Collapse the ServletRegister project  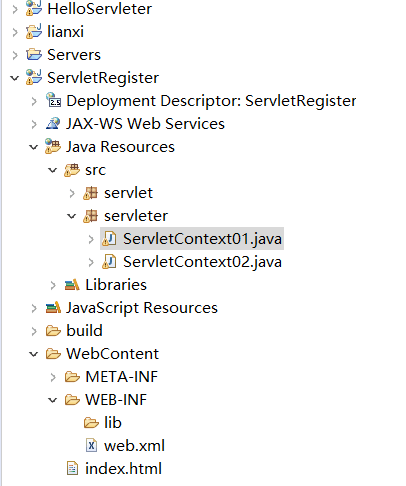click(x=14, y=78)
